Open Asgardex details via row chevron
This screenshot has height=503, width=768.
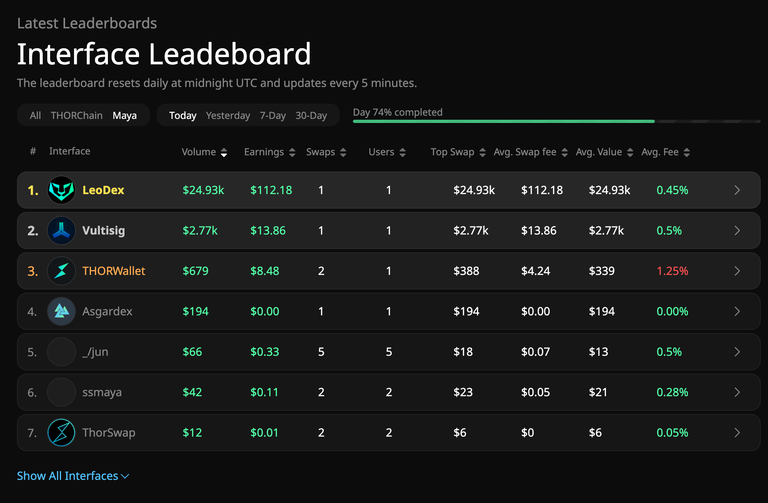pos(737,311)
